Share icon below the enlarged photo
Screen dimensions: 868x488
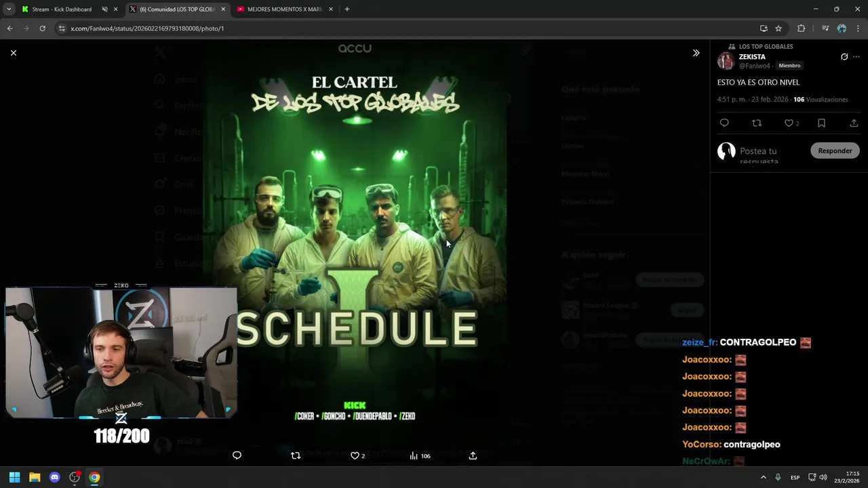(473, 455)
